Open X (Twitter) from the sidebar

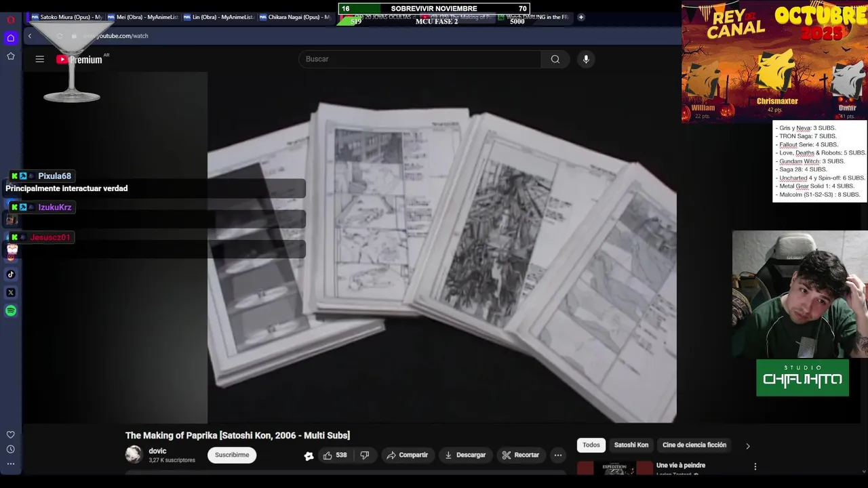[11, 293]
